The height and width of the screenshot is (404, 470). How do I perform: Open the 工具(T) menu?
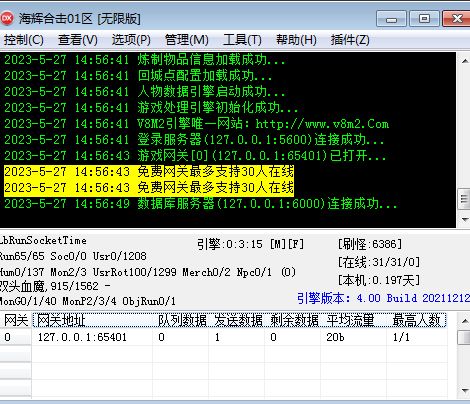click(242, 40)
